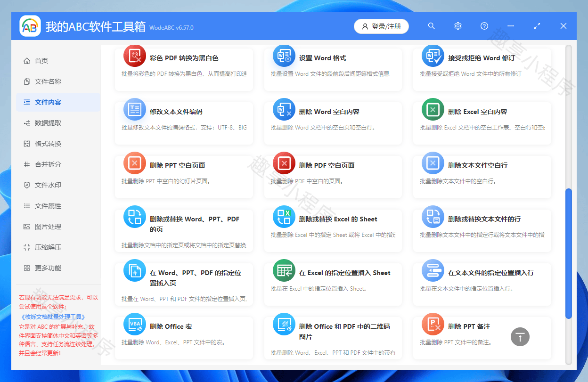
Task: Open the 压缩解压 sidebar category
Action: pyautogui.click(x=58, y=247)
